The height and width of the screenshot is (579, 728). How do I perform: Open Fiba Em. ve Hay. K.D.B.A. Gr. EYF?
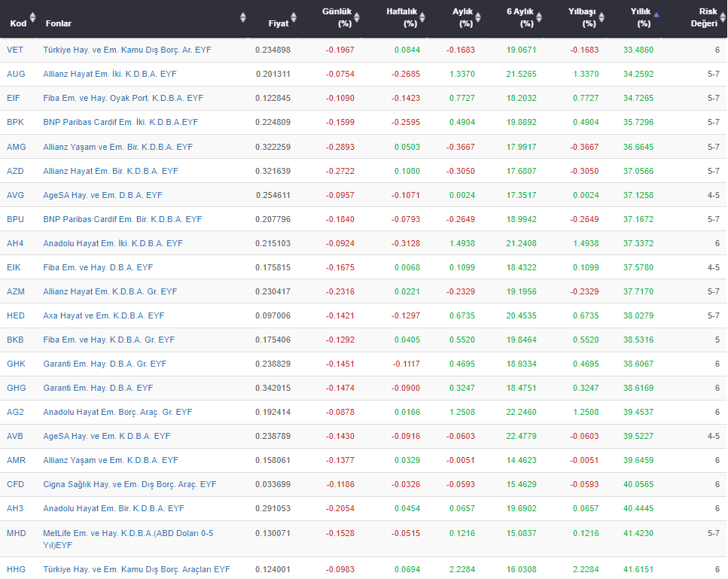tap(109, 340)
